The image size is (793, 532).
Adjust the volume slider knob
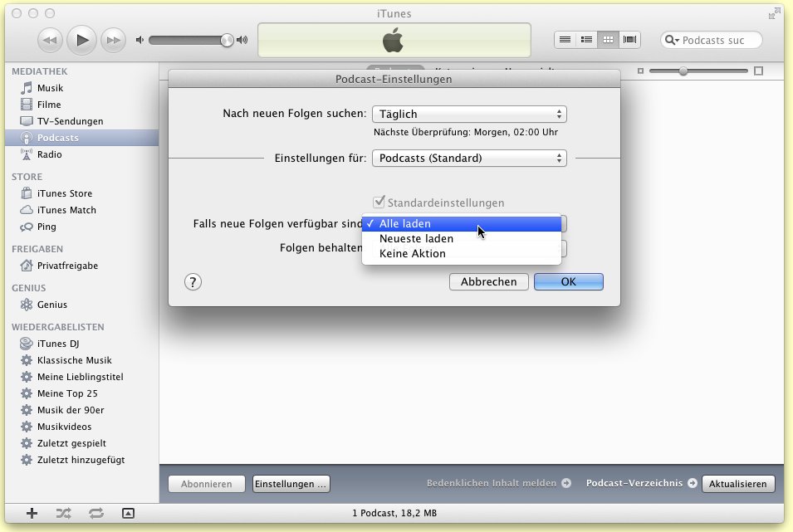point(227,40)
